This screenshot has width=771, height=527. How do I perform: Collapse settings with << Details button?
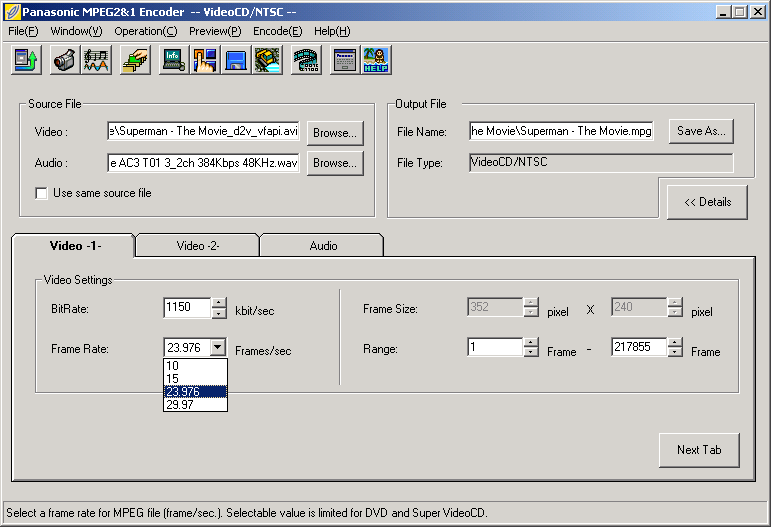click(707, 202)
